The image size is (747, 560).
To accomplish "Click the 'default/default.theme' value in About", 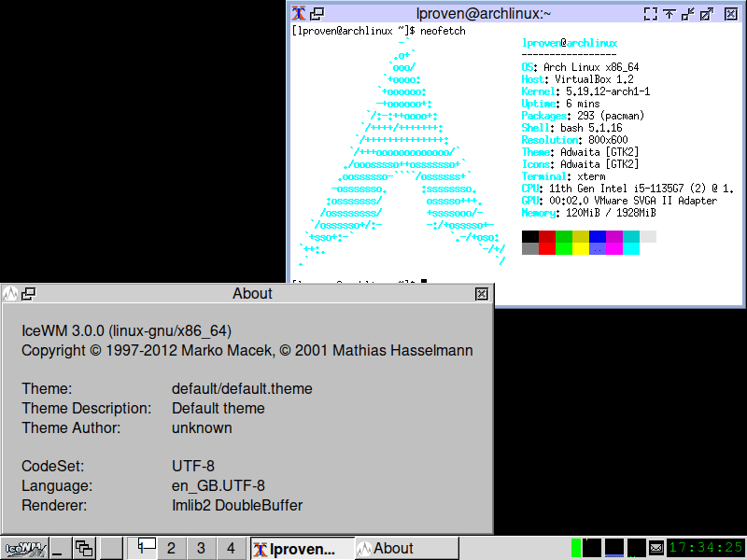I will click(242, 388).
